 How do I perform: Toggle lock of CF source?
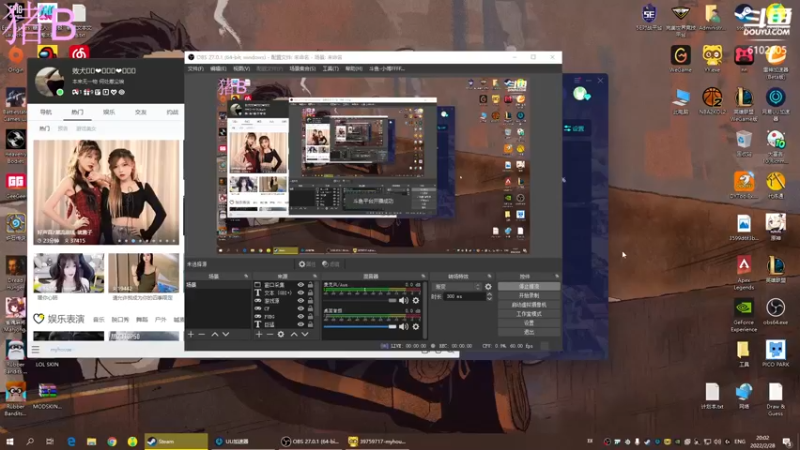310,308
